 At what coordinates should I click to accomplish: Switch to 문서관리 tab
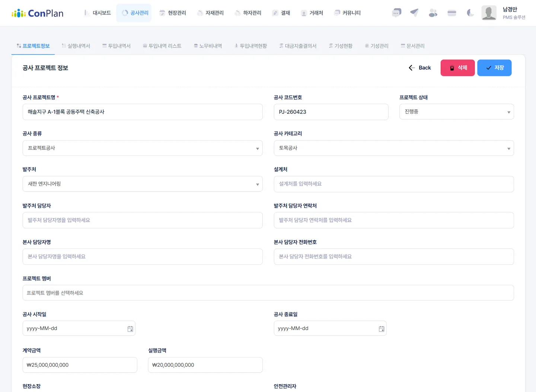pos(412,46)
